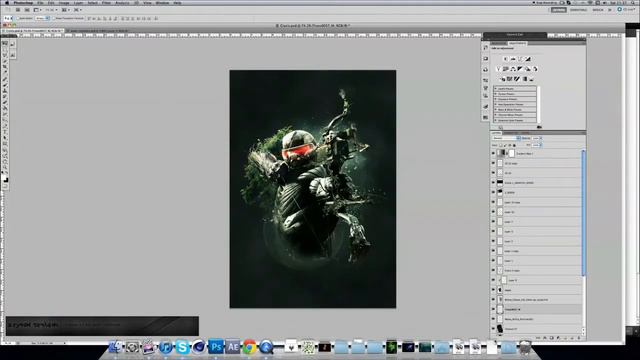Create a new layer group
Image resolution: width=640 pixels, height=360 pixels.
pos(565,338)
